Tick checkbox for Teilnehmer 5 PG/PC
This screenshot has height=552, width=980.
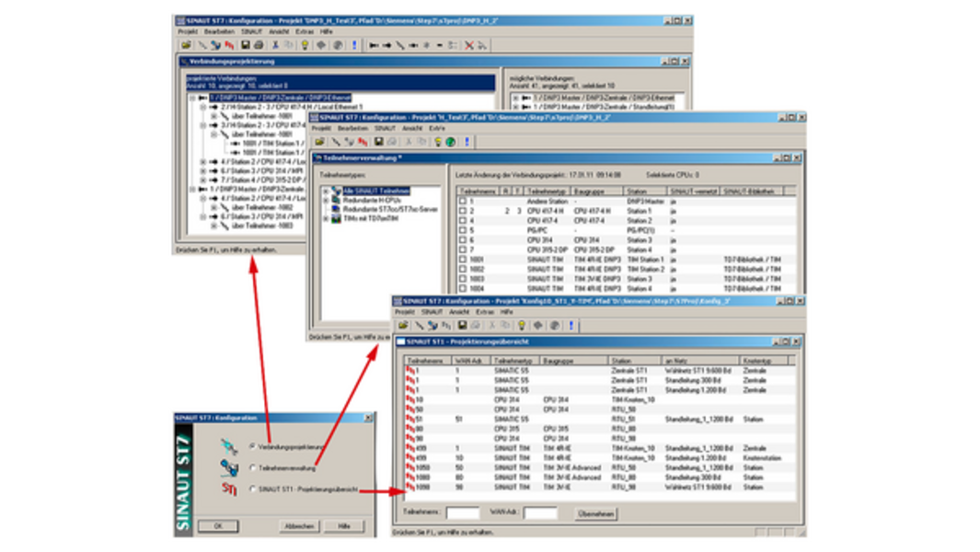point(463,230)
